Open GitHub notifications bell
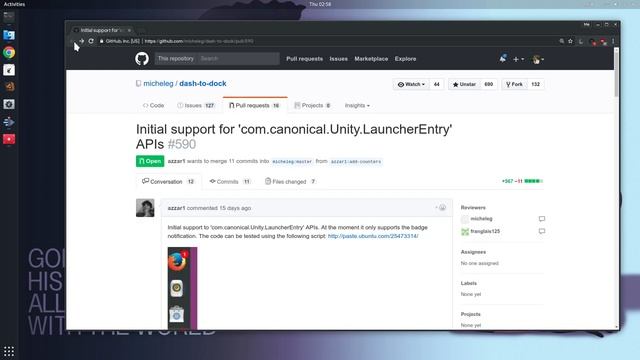This screenshot has height=360, width=640. click(x=503, y=59)
